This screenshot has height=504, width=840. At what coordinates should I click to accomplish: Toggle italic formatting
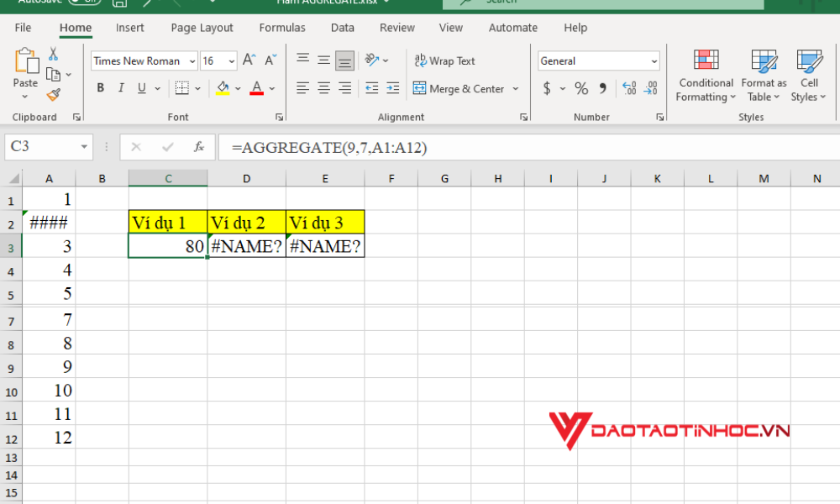click(120, 87)
